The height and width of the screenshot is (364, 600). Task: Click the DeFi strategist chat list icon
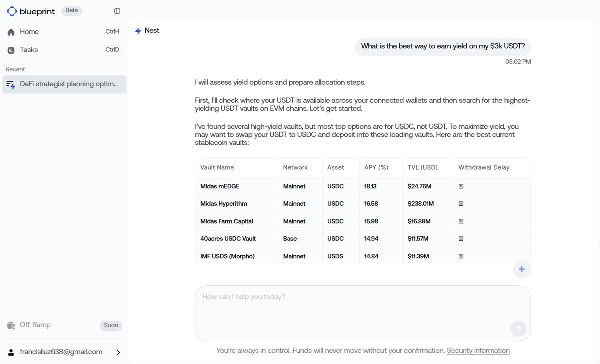11,84
